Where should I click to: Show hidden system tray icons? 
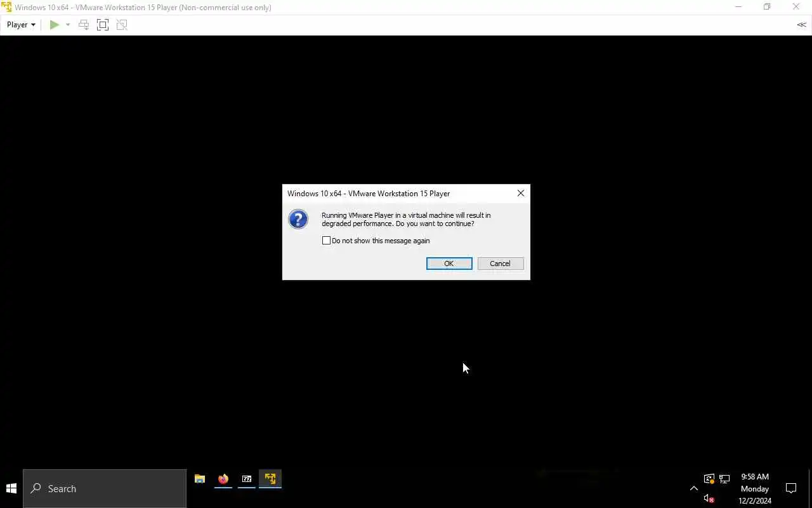693,488
